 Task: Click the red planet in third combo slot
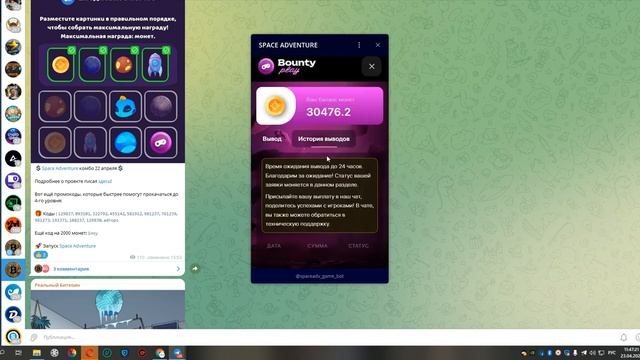click(124, 64)
